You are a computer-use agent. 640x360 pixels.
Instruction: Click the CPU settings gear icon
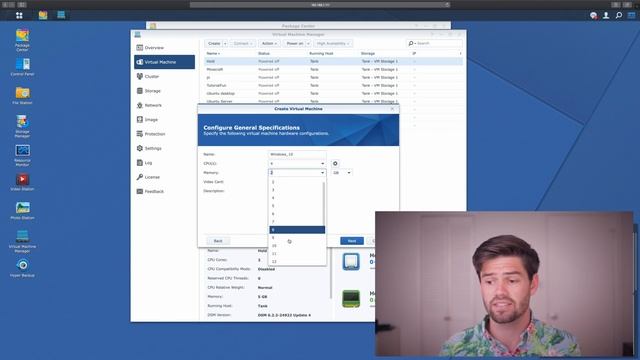(x=335, y=163)
